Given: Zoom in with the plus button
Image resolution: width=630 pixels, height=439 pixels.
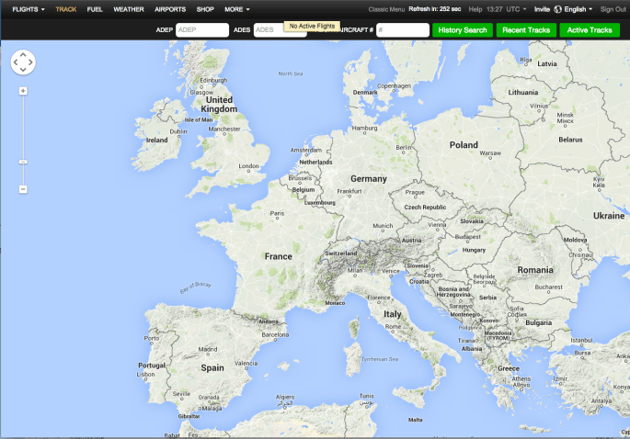Looking at the screenshot, I should [23, 91].
